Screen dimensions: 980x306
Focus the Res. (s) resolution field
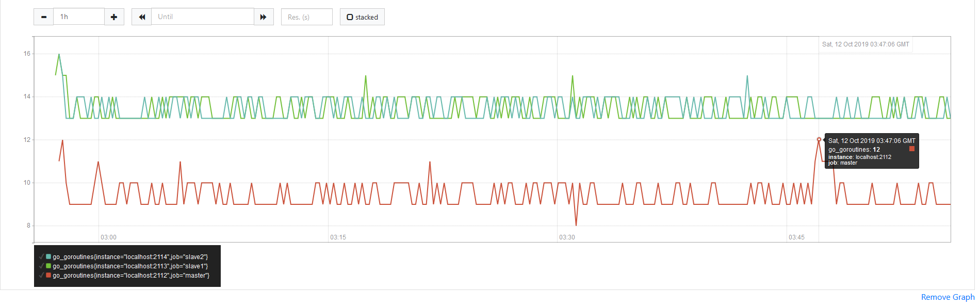coord(307,17)
